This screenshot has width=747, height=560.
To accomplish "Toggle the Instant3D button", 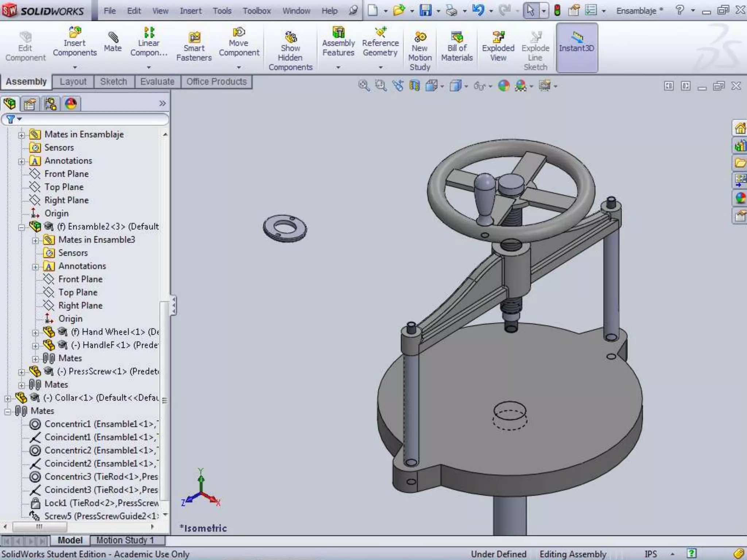I will click(x=577, y=47).
